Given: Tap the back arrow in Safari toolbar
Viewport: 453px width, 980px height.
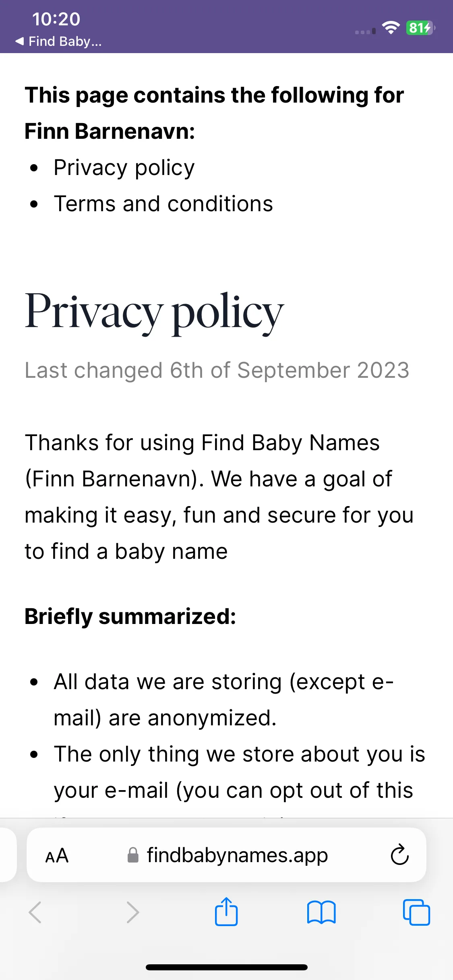Looking at the screenshot, I should 35,912.
